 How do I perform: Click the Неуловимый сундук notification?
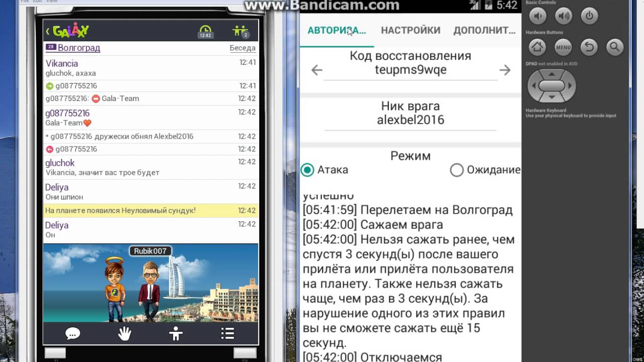coord(151,211)
